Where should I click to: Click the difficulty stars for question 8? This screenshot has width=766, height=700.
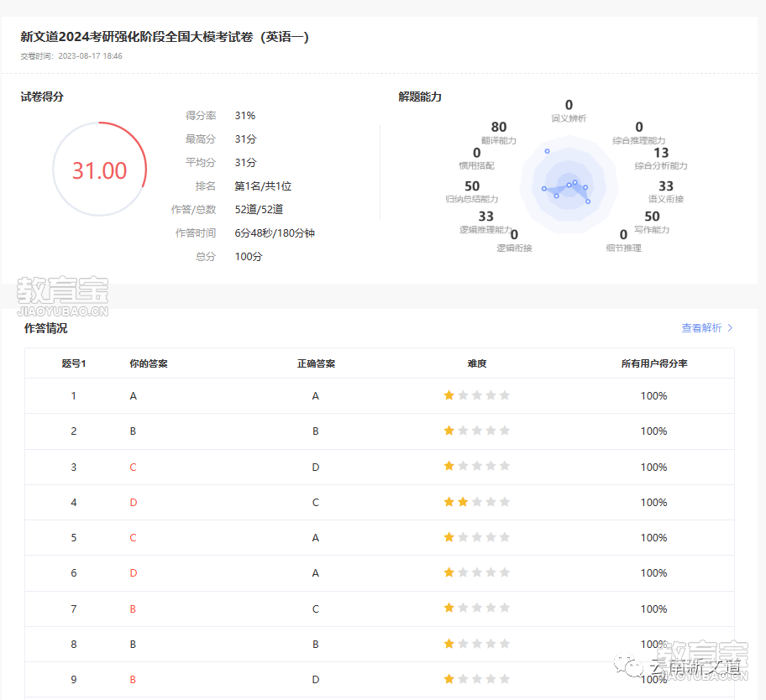coord(477,644)
